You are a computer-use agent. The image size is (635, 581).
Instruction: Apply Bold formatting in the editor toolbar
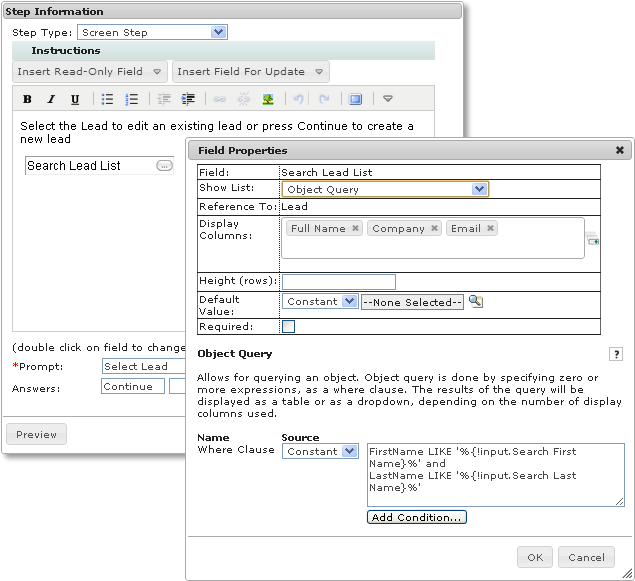tap(27, 99)
